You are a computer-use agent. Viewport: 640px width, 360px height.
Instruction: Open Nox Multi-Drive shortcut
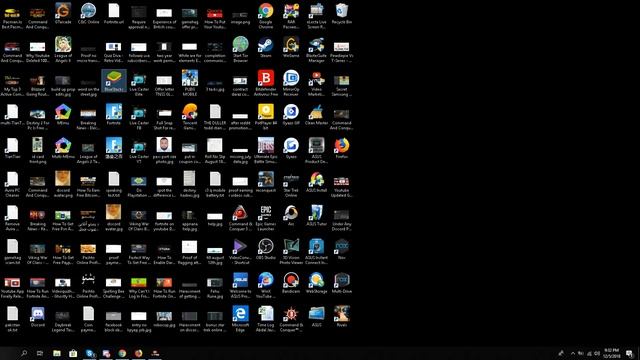point(342,283)
